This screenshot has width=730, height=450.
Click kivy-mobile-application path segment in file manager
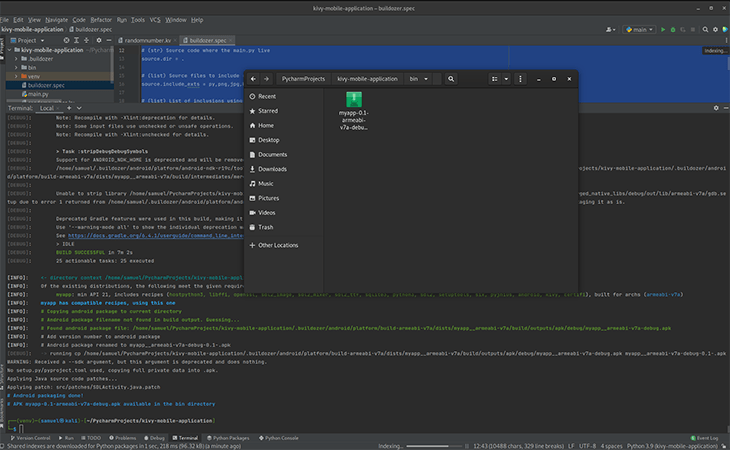coord(367,79)
